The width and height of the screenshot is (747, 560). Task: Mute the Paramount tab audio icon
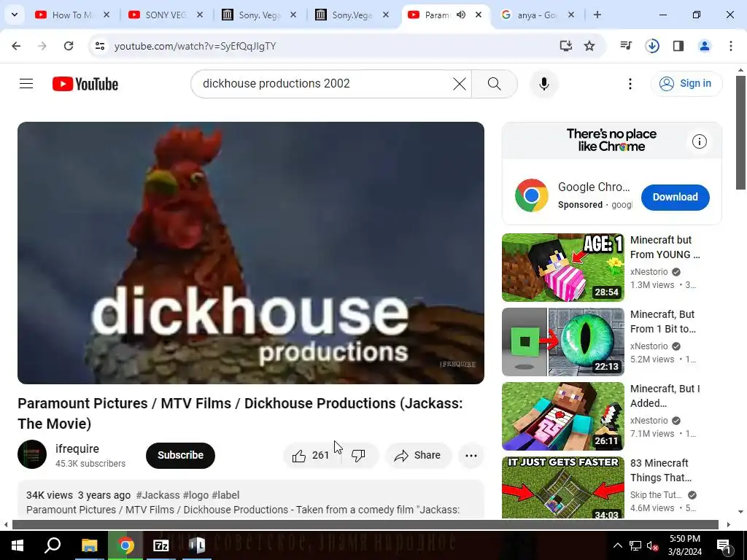tap(461, 15)
